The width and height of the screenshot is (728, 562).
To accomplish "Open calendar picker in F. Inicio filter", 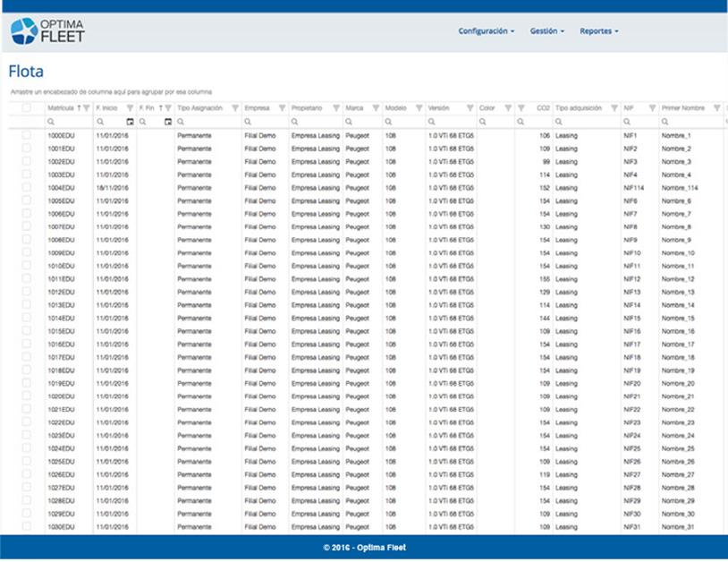I will pos(130,122).
